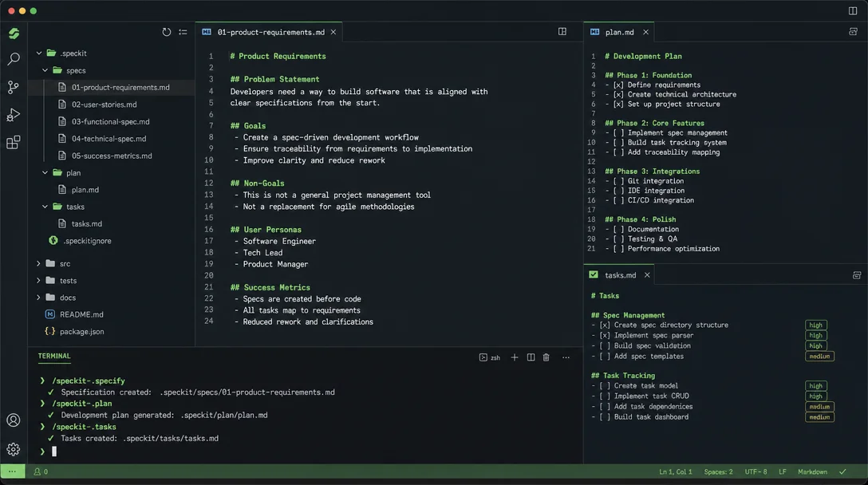Viewport: 868px width, 485px height.
Task: Change Markdown language mode
Action: tap(812, 471)
